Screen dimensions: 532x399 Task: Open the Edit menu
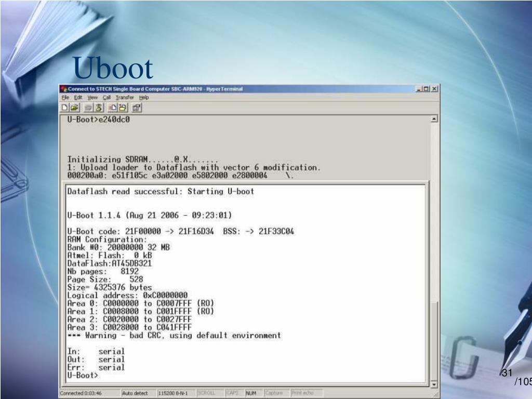pos(78,97)
